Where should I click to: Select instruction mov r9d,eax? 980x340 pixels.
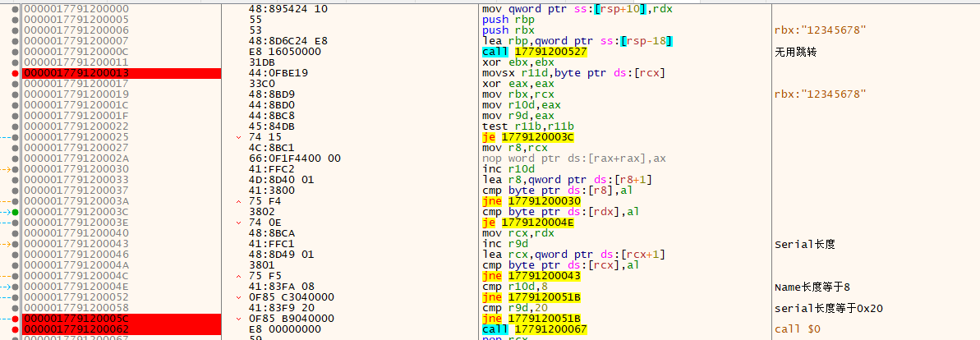click(514, 116)
